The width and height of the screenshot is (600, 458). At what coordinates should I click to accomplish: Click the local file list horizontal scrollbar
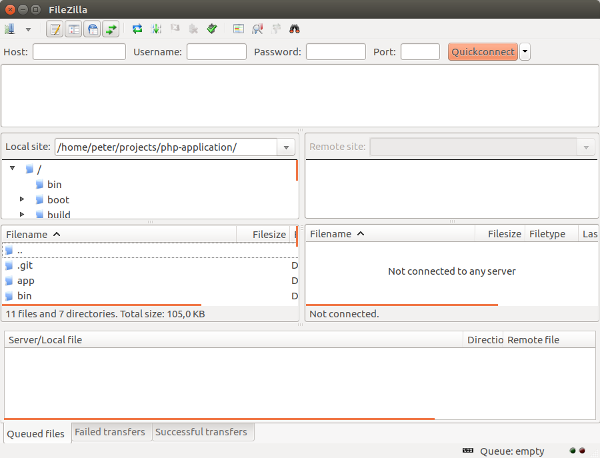101,305
